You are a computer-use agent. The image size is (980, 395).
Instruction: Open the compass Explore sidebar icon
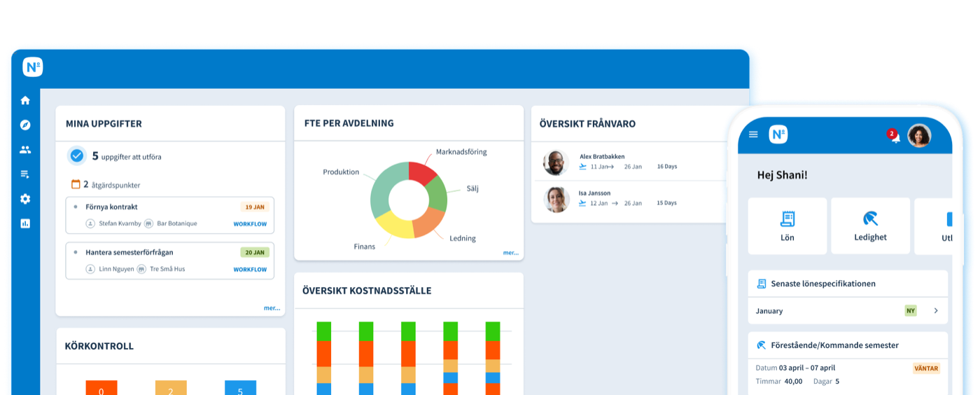point(25,125)
